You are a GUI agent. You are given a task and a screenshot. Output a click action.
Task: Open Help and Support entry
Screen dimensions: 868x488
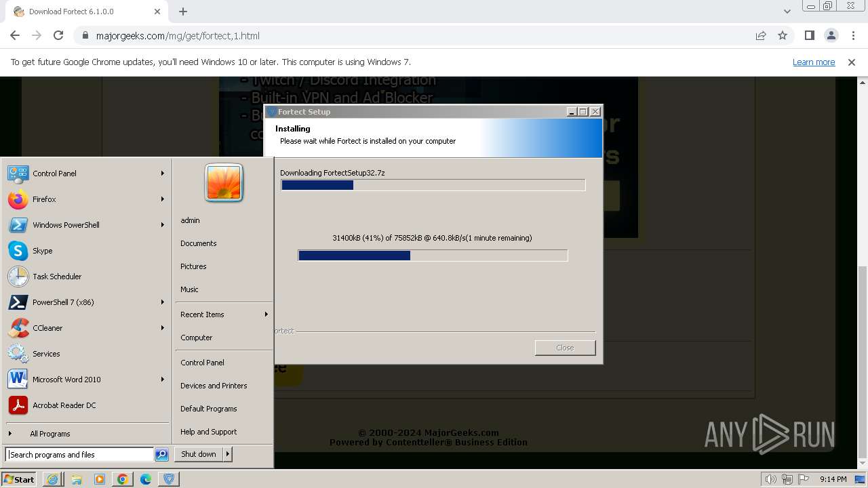pyautogui.click(x=209, y=432)
